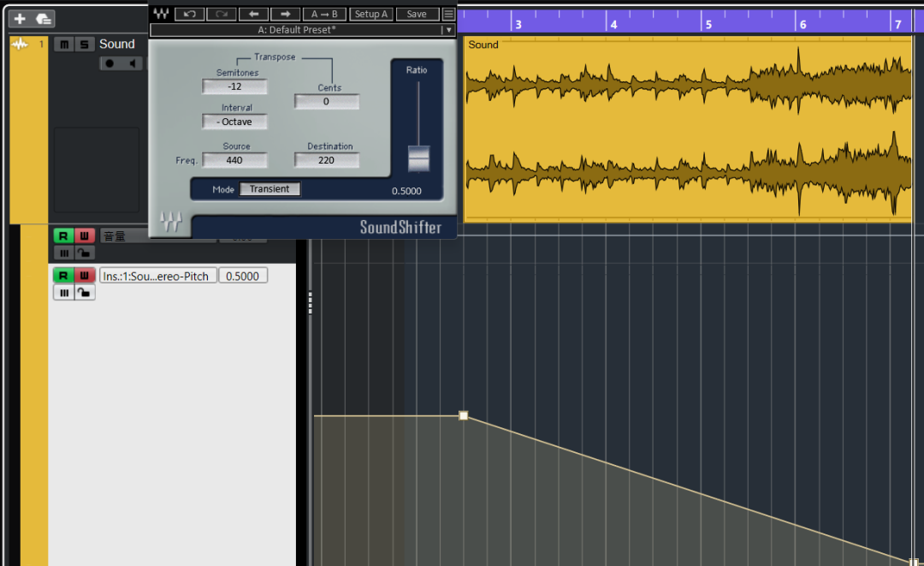Open the Interval Octave selector
The image size is (924, 566).
pyautogui.click(x=234, y=122)
